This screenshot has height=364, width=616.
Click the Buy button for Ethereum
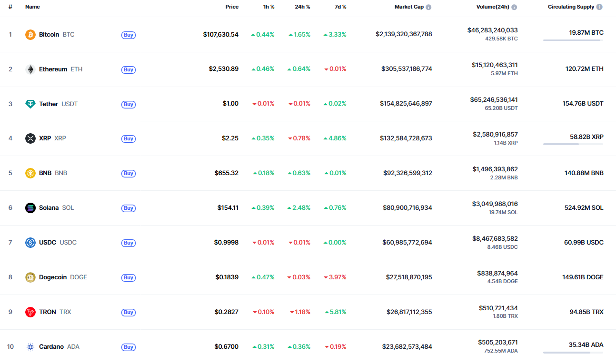click(x=129, y=69)
